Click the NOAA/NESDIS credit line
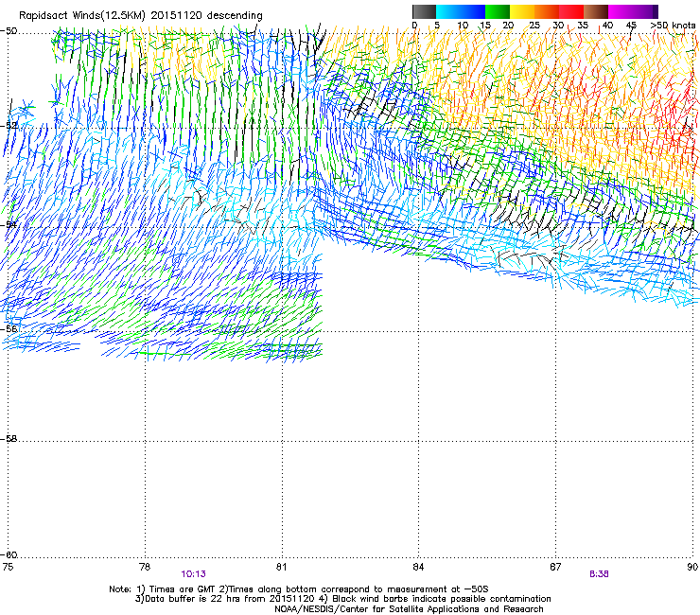Screen dimensions: 700x615 [409, 609]
